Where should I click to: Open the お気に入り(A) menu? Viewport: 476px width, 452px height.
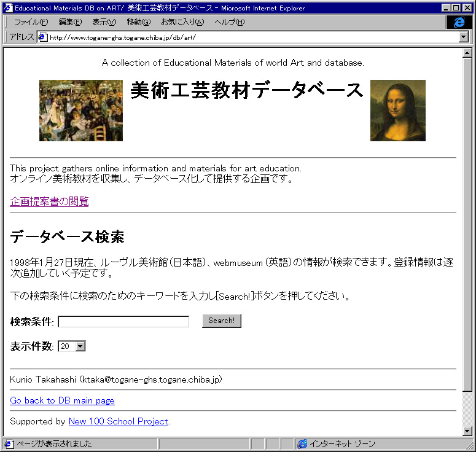click(182, 22)
